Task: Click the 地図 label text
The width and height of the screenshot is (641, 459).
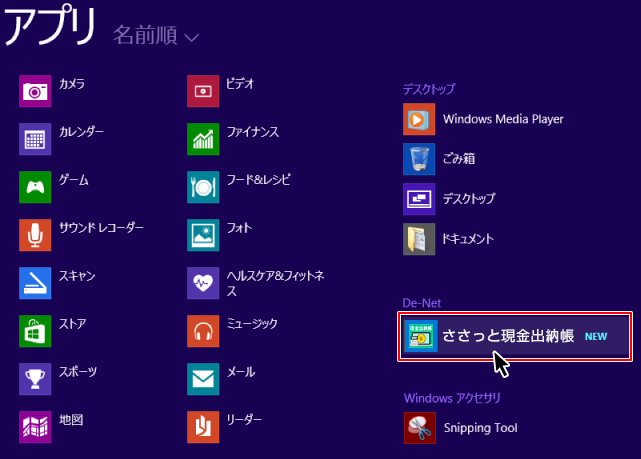Action: coord(71,419)
